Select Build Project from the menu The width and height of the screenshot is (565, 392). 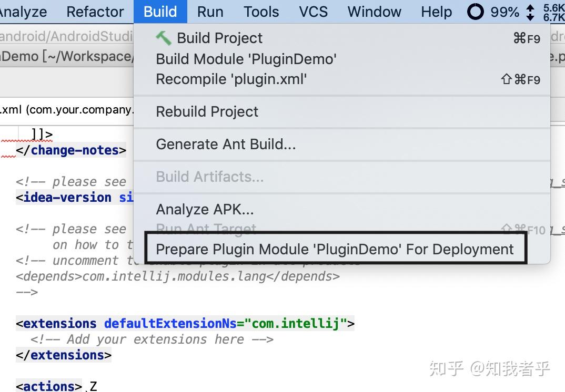219,38
